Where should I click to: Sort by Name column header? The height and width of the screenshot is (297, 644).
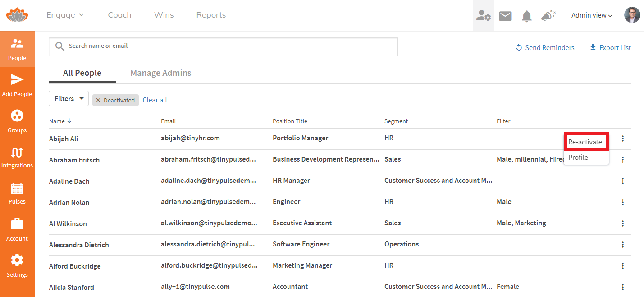click(x=60, y=121)
